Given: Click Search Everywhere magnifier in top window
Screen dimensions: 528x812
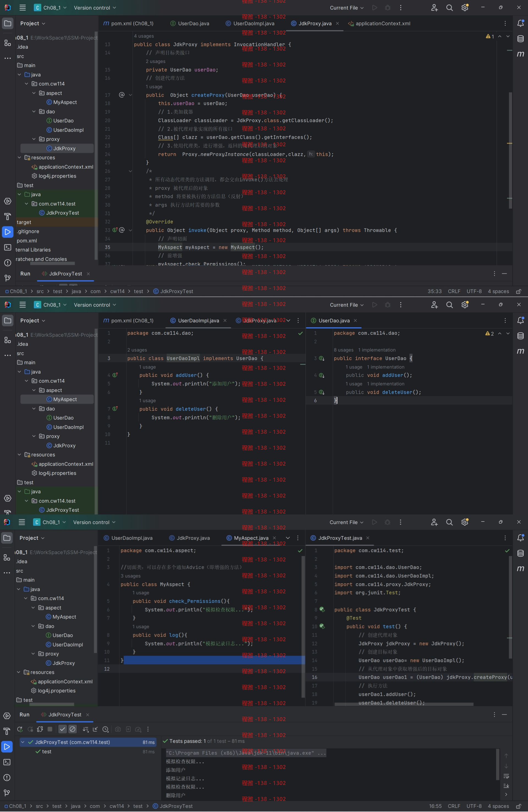Looking at the screenshot, I should (450, 7).
